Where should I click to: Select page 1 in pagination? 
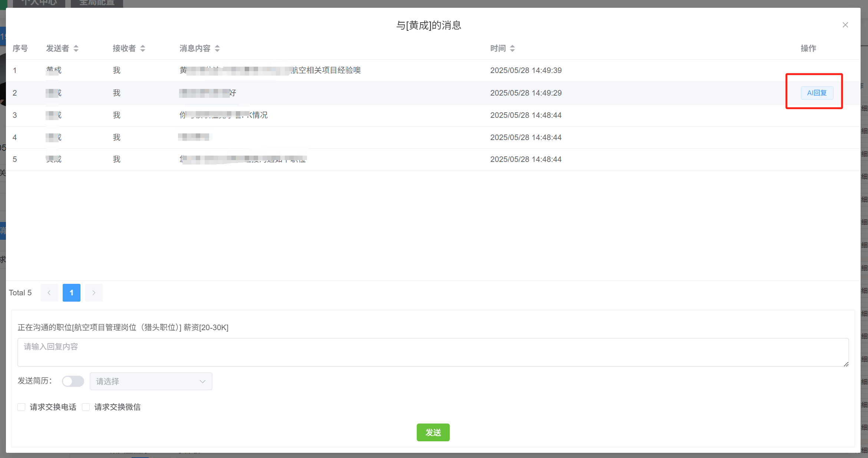pos(72,293)
